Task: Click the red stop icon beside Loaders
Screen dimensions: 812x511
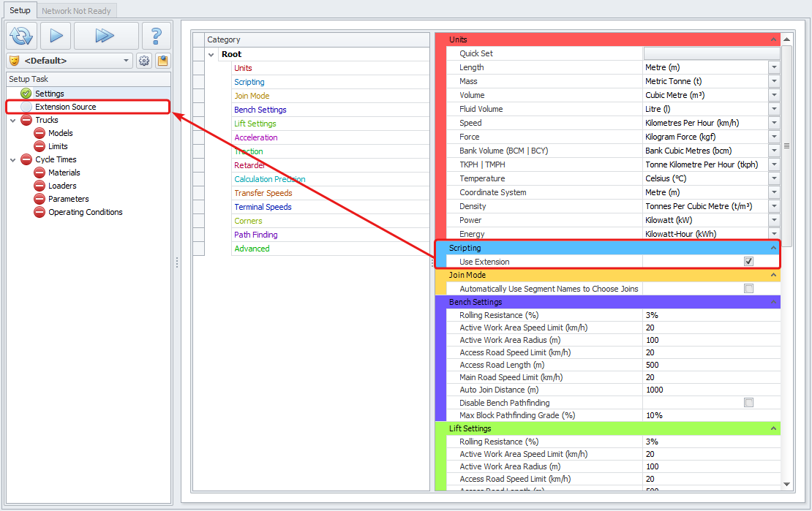Action: coord(40,186)
